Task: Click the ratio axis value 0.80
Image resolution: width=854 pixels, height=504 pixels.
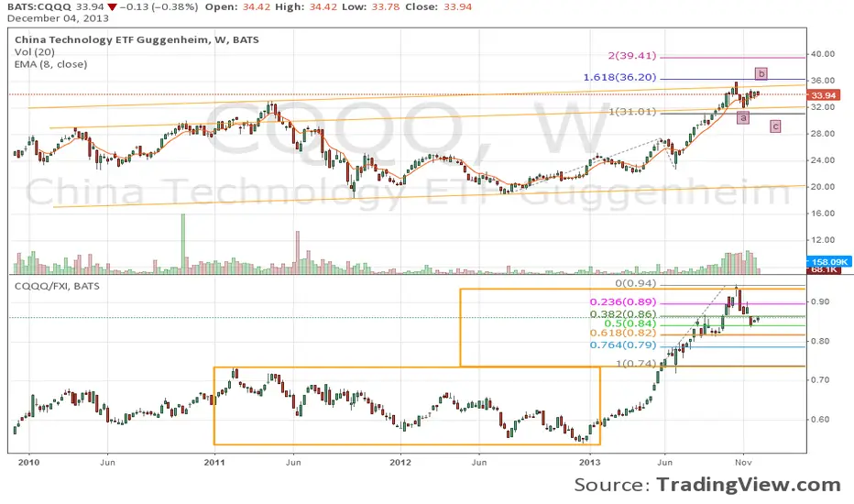Action: 820,341
